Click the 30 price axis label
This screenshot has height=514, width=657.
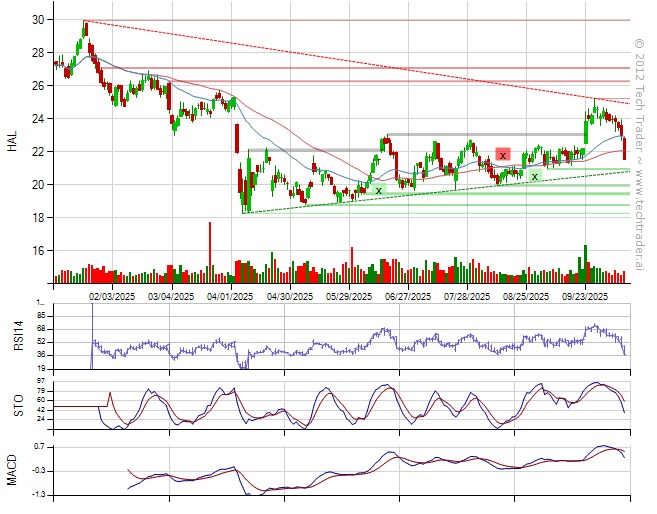point(37,20)
